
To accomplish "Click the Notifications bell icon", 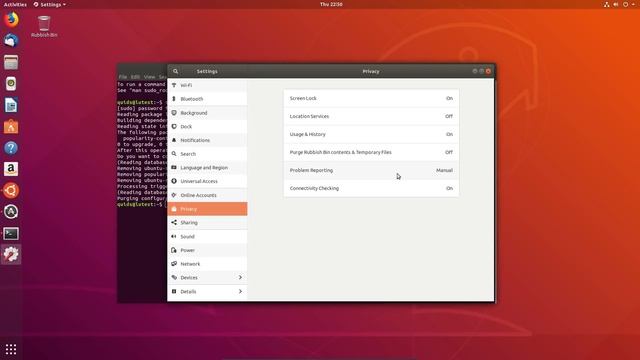I will pos(174,140).
